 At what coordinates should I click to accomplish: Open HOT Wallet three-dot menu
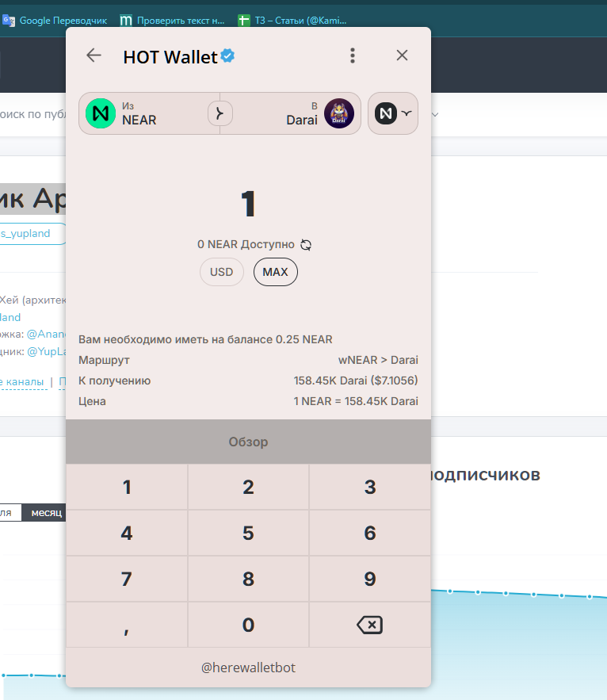pos(353,55)
